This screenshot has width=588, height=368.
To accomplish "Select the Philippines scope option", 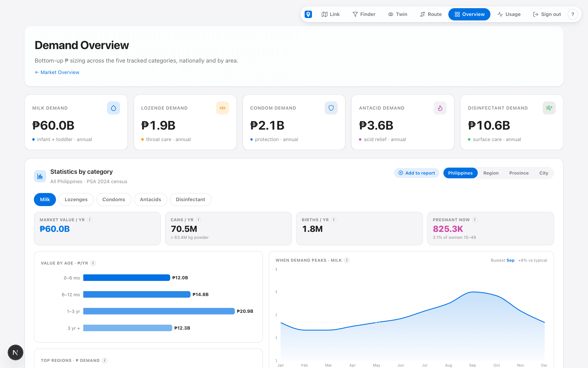I will click(x=460, y=173).
